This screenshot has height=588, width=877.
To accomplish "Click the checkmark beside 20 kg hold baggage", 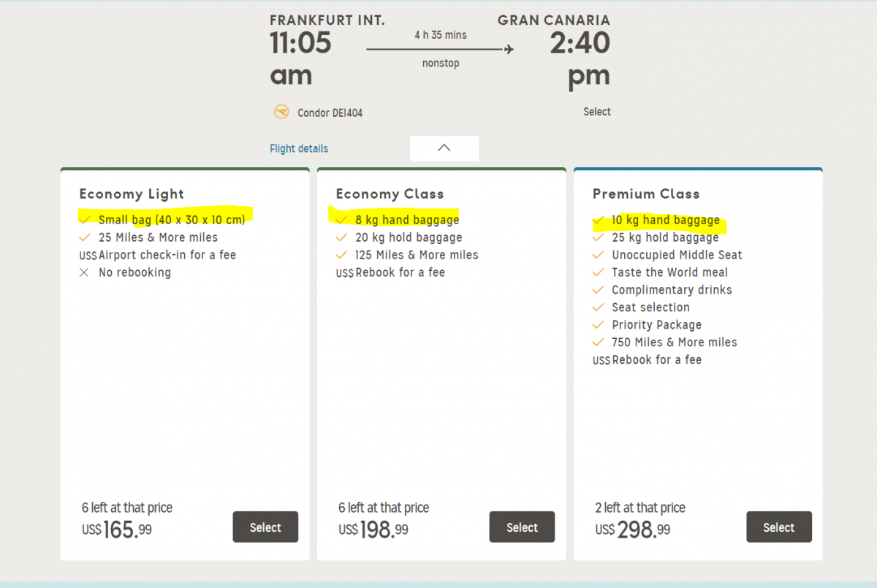I will pos(341,237).
